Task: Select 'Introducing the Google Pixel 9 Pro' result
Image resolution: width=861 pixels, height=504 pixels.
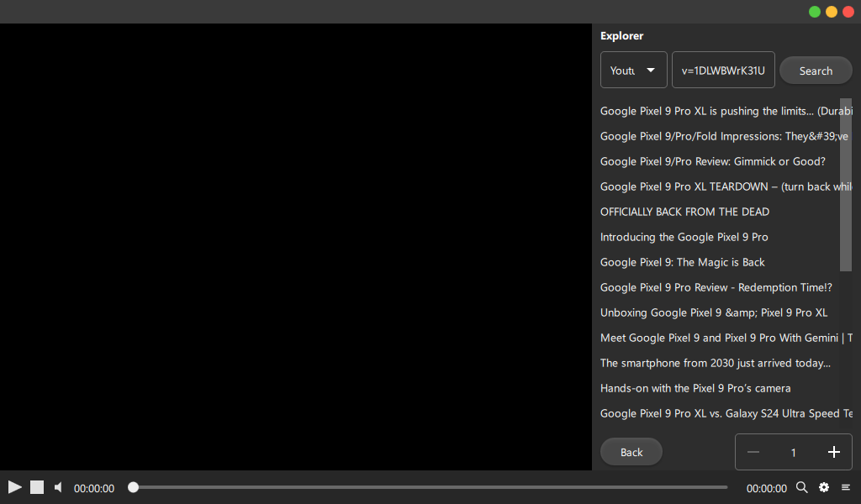Action: (x=726, y=237)
